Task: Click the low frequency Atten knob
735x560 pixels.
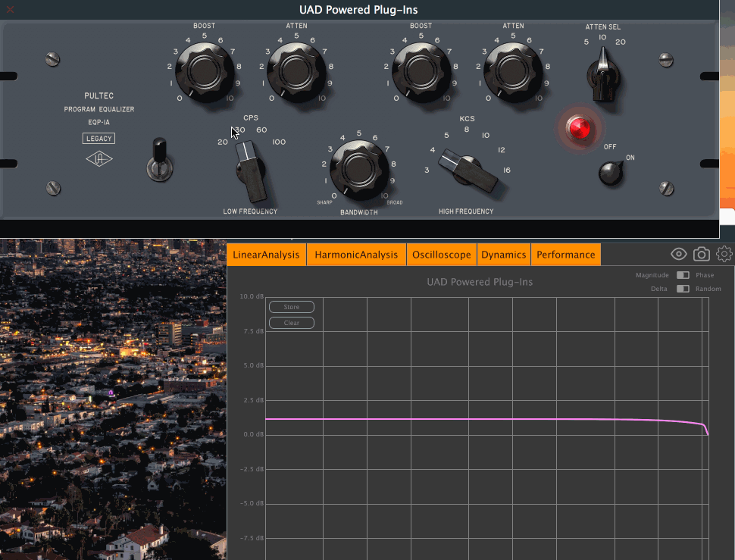Action: 296,71
